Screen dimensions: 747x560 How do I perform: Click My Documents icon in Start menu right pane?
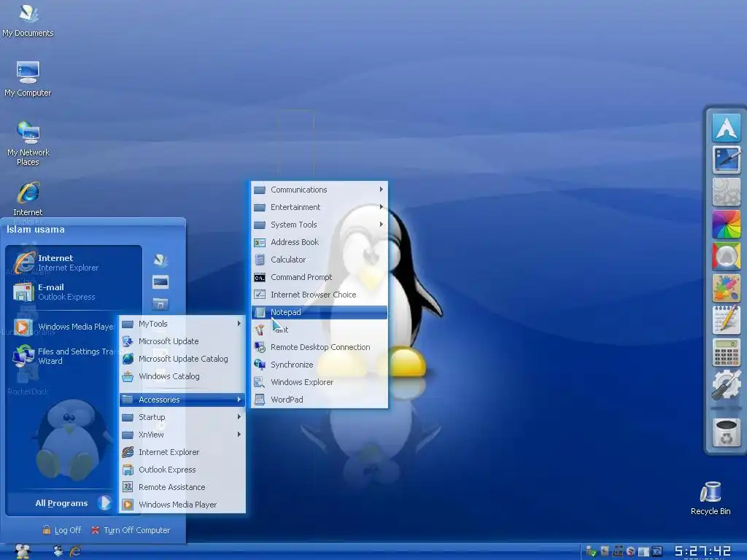click(160, 260)
